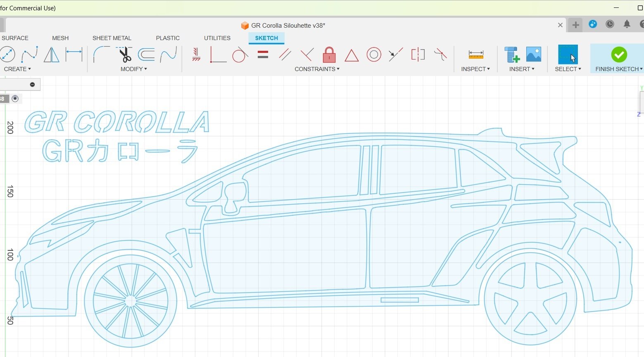
Task: Activate the Mirror sketch tool
Action: tap(52, 55)
